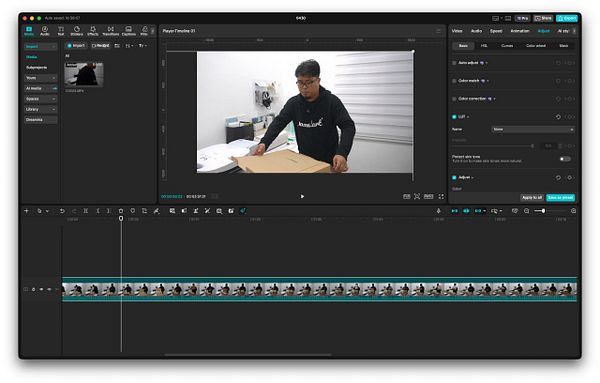
Task: Click the Pro button in title bar
Action: click(522, 18)
